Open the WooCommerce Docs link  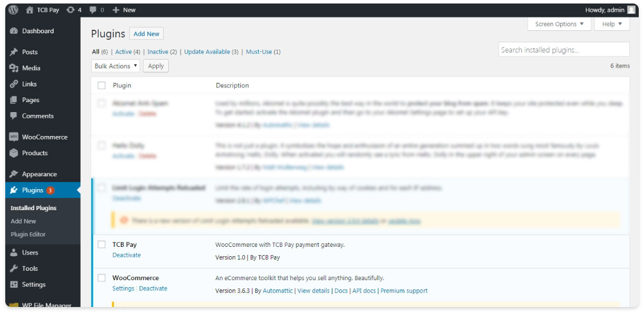pyautogui.click(x=341, y=291)
